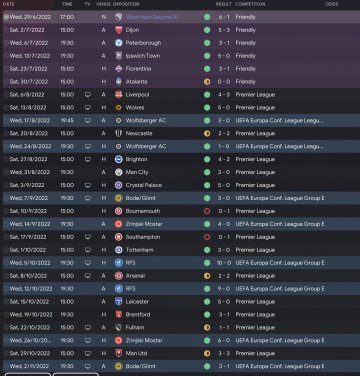Select the Man Utd 3 - 3 fixture row
The width and height of the screenshot is (360, 376).
181,353
